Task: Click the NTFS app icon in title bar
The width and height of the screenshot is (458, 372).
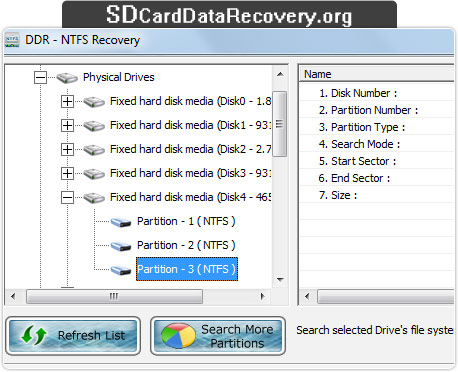Action: click(12, 40)
